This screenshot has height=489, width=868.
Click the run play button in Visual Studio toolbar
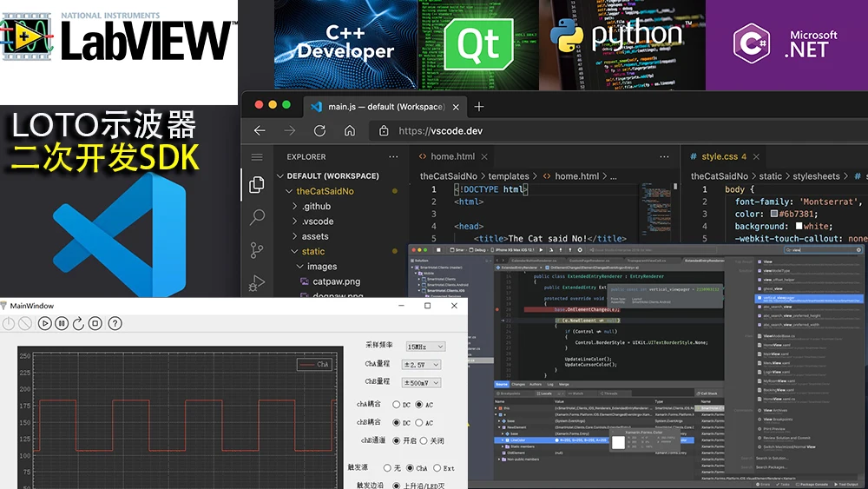pos(541,250)
